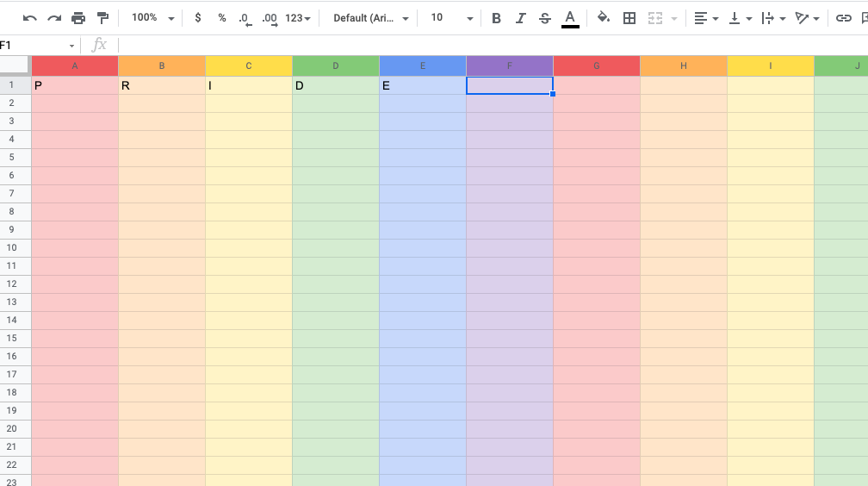The height and width of the screenshot is (486, 868).
Task: Decrease decimal places with the .0 icon
Action: point(245,19)
